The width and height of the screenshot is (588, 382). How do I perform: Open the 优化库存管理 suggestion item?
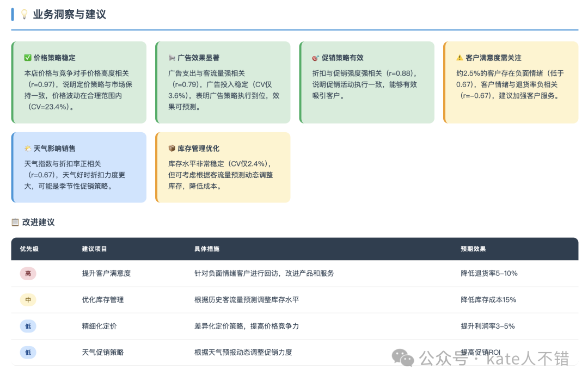coord(102,300)
